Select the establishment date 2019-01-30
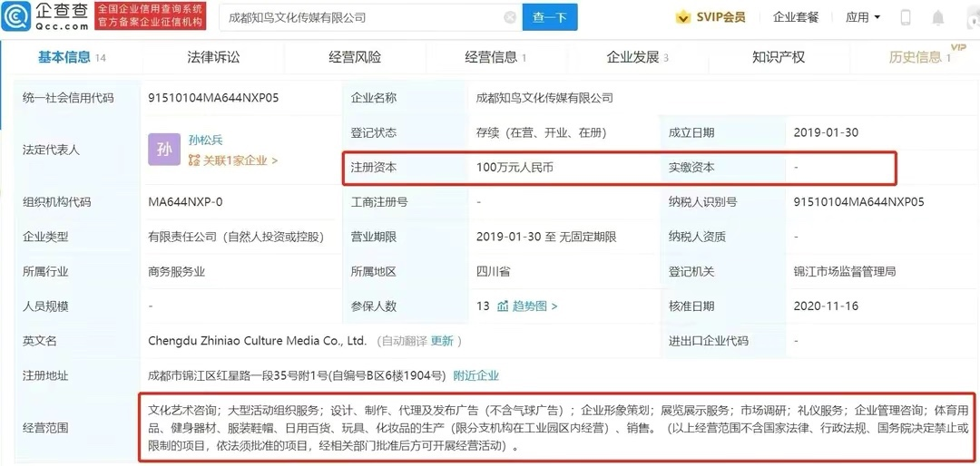The width and height of the screenshot is (980, 466). (x=826, y=132)
